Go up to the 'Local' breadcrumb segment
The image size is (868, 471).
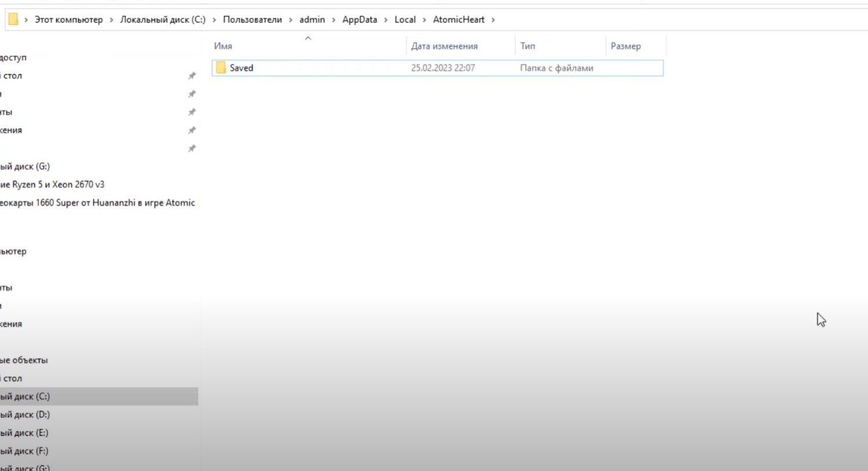pos(405,20)
